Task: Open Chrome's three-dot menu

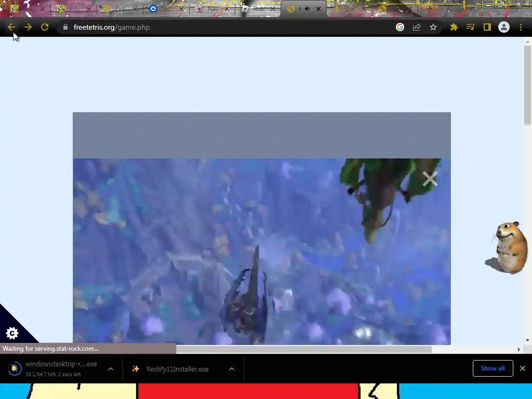Action: pyautogui.click(x=521, y=27)
